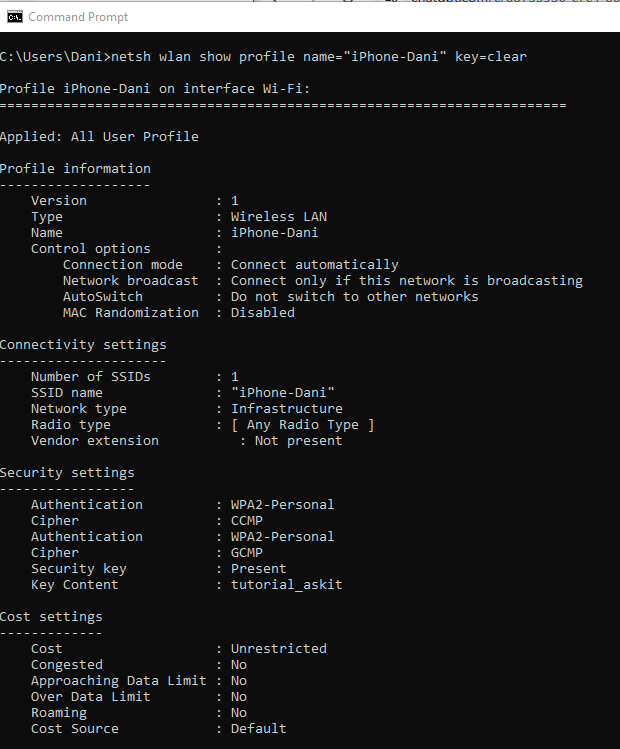Click the Security settings heading
The image size is (620, 749).
(x=67, y=472)
